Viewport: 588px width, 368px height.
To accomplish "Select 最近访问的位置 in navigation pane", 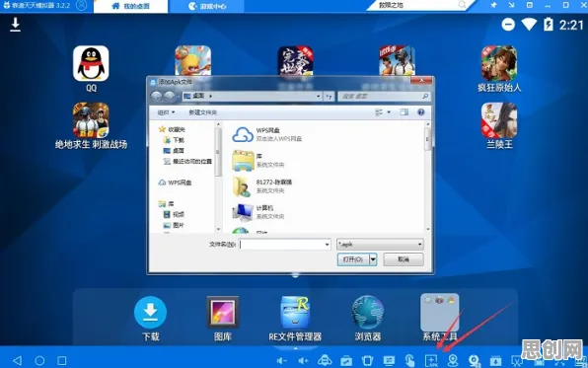I will 187,162.
